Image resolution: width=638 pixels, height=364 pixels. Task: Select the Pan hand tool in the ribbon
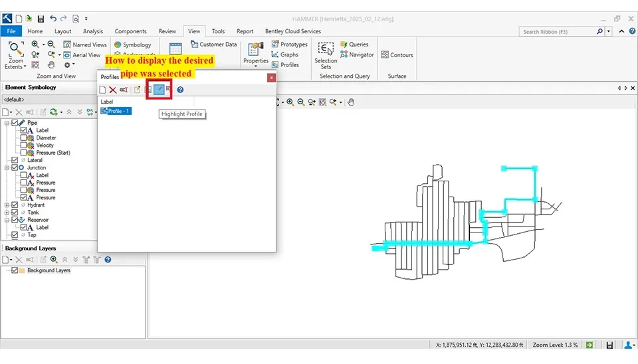coord(51,64)
